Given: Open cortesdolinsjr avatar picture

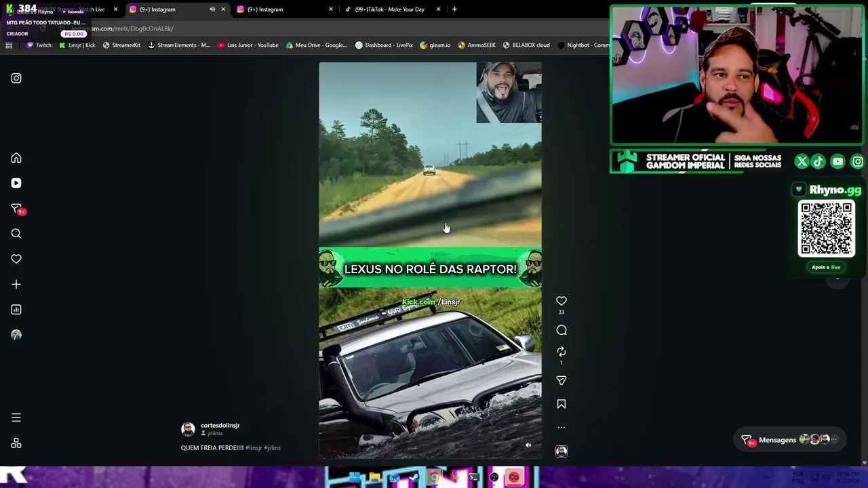Looking at the screenshot, I should coord(188,429).
